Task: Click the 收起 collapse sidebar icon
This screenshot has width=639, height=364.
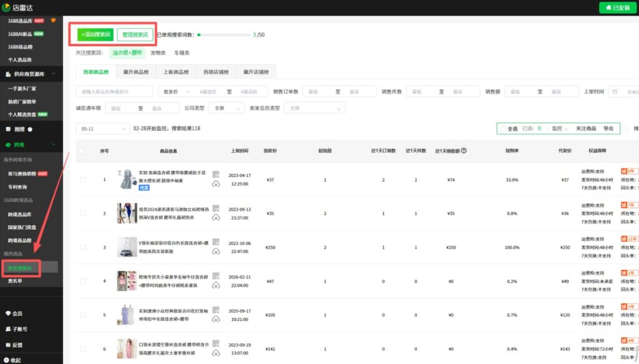Action: click(x=6, y=360)
